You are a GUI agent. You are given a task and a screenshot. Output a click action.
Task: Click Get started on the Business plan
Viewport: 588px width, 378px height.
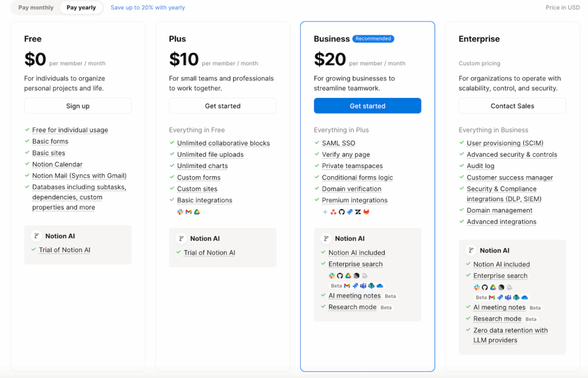(367, 105)
